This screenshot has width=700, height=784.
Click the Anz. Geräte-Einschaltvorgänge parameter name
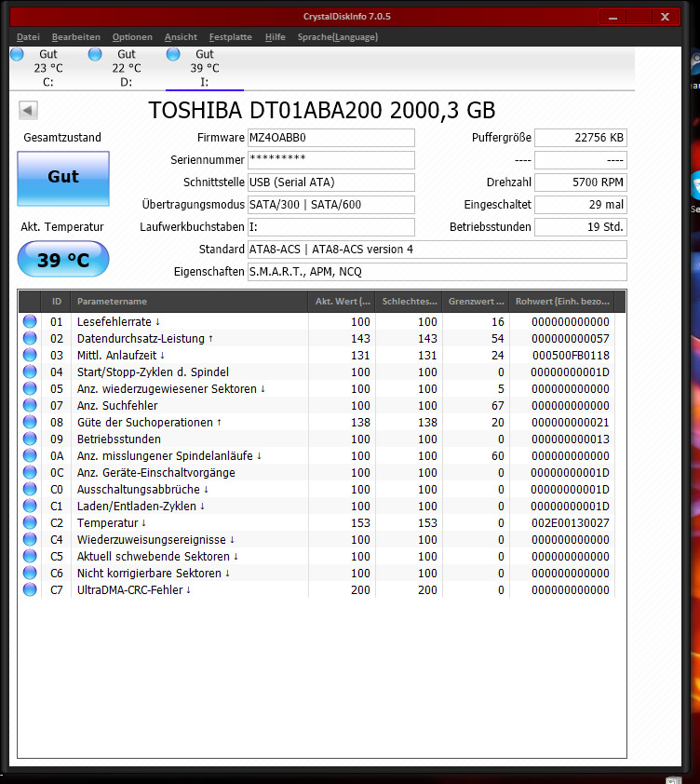pyautogui.click(x=156, y=472)
